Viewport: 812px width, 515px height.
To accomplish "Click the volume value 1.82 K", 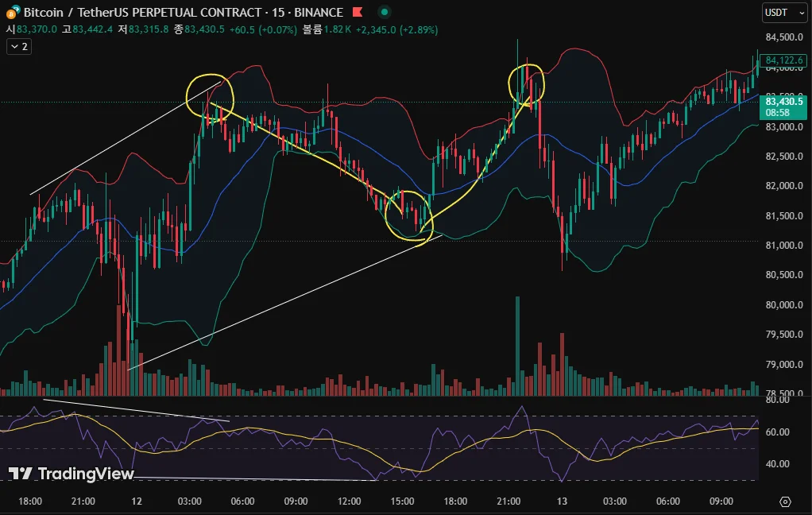I will click(338, 29).
